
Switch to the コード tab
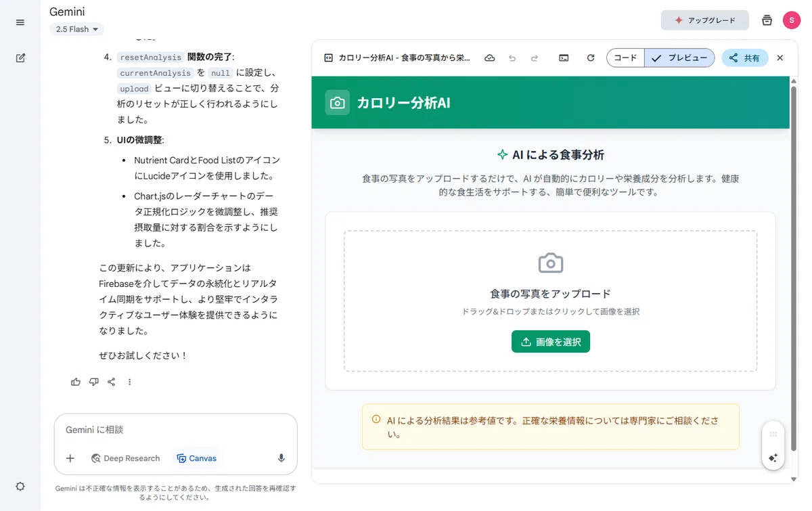pos(625,58)
